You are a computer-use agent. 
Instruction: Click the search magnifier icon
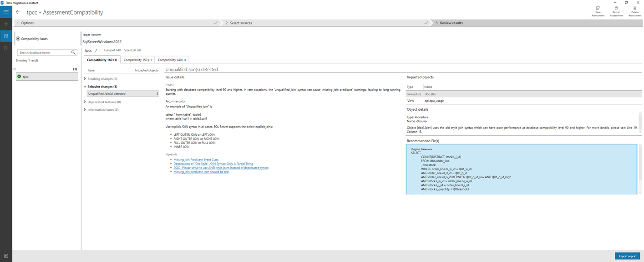[x=73, y=52]
